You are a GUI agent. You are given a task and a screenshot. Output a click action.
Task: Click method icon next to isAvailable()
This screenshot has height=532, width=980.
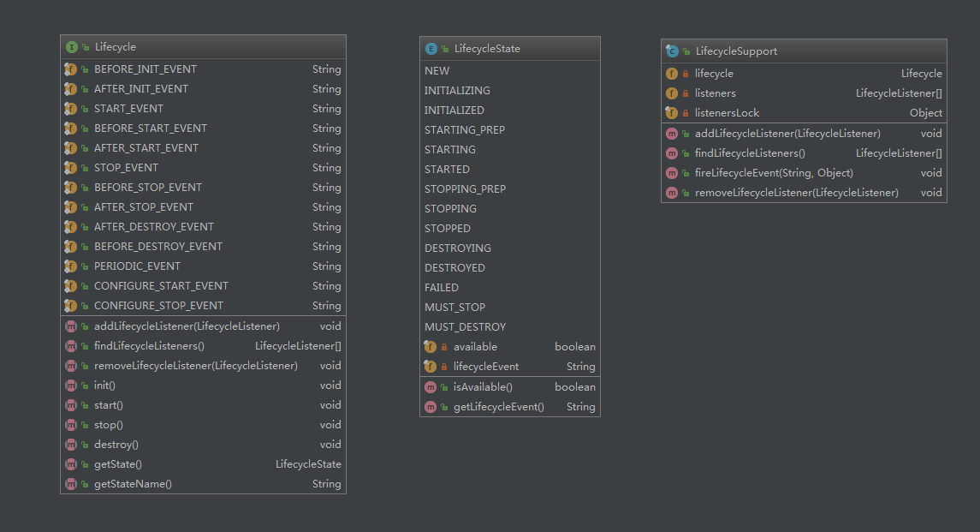pos(431,387)
